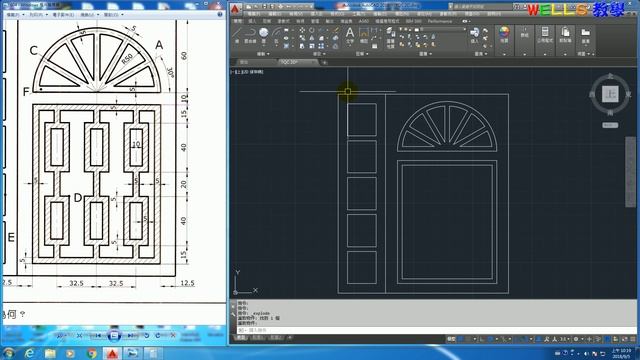The width and height of the screenshot is (640, 360).
Task: Toggle the MODEL space status button
Action: point(451,339)
